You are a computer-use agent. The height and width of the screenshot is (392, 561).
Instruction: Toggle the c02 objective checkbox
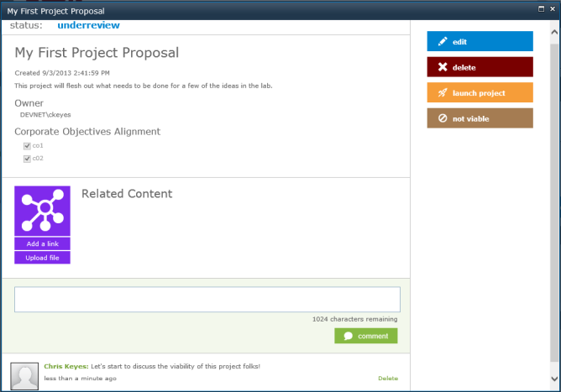27,159
